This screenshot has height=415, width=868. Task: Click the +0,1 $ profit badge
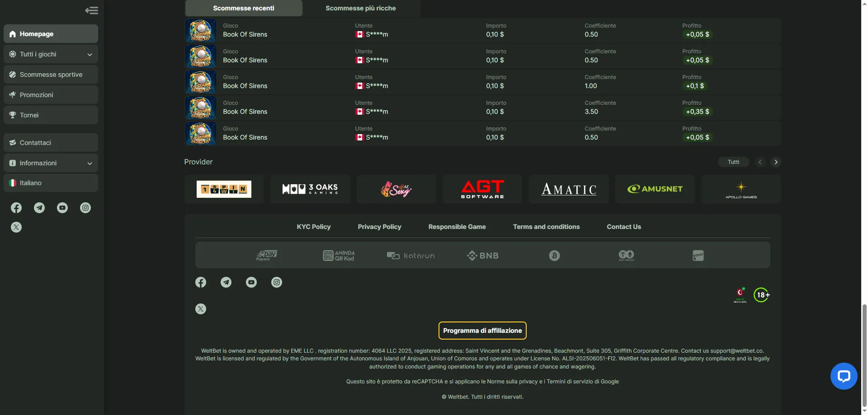pyautogui.click(x=695, y=86)
